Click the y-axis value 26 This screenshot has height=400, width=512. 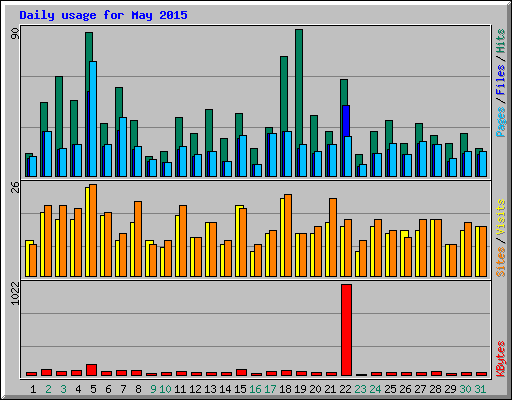(15, 187)
